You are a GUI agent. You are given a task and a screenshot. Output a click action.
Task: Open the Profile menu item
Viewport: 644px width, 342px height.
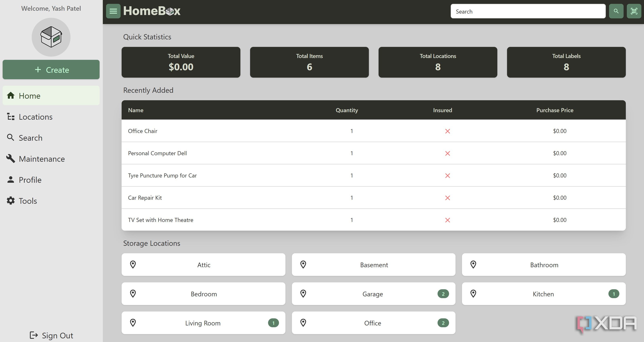coord(51,180)
